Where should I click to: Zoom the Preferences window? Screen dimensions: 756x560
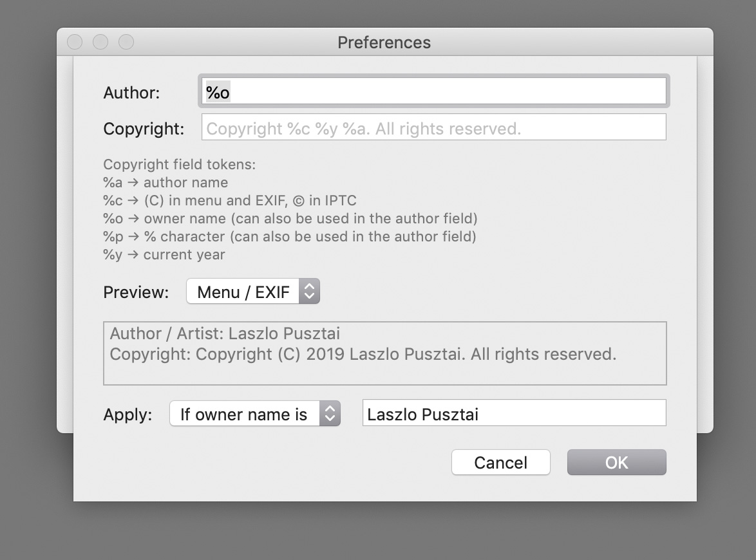126,42
